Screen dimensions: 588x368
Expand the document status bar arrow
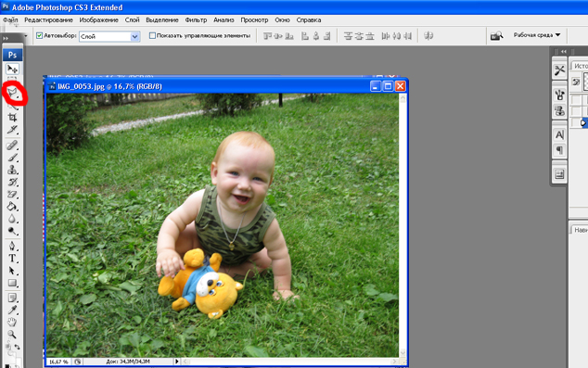176,362
